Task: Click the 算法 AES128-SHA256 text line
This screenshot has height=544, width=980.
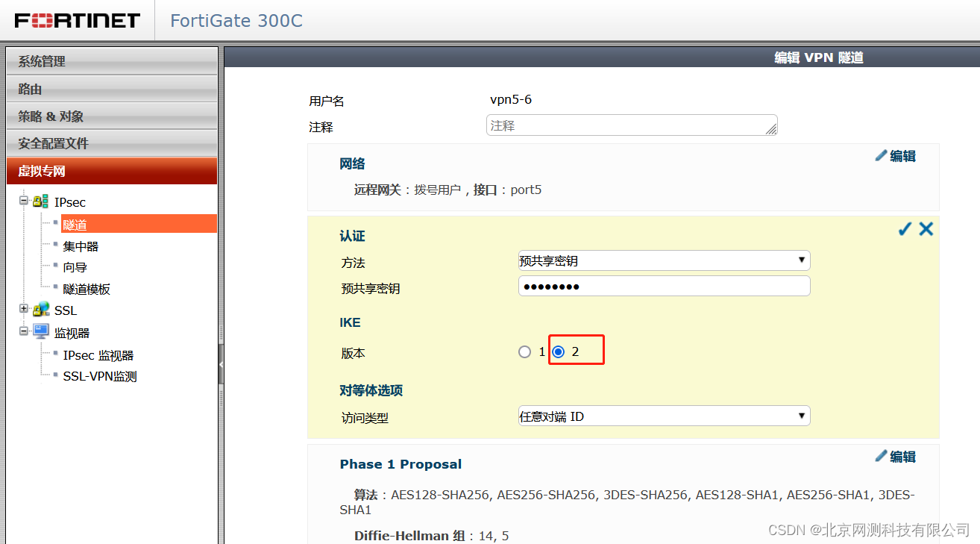Action: (627, 502)
